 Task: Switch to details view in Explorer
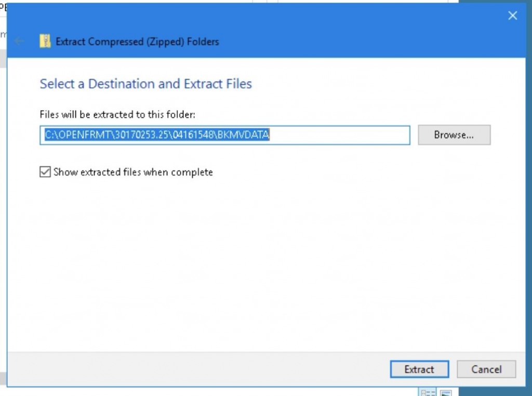pos(428,392)
